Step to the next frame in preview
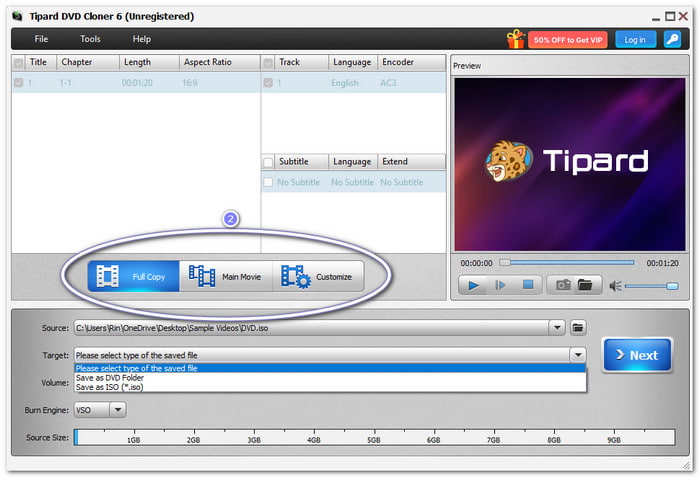The height and width of the screenshot is (478, 700). pos(500,285)
